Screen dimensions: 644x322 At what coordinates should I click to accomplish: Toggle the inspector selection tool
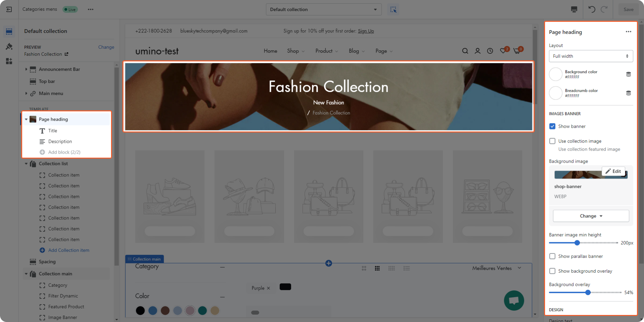393,9
